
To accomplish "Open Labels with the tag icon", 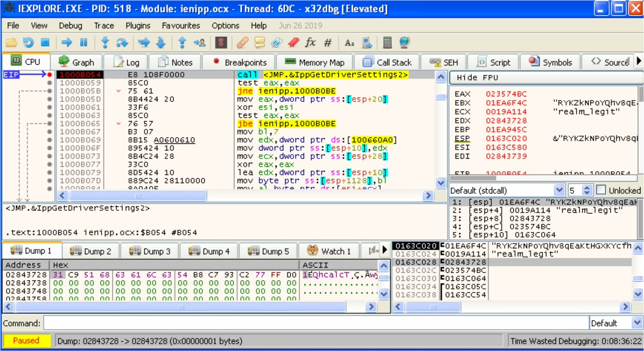I will pos(277,42).
